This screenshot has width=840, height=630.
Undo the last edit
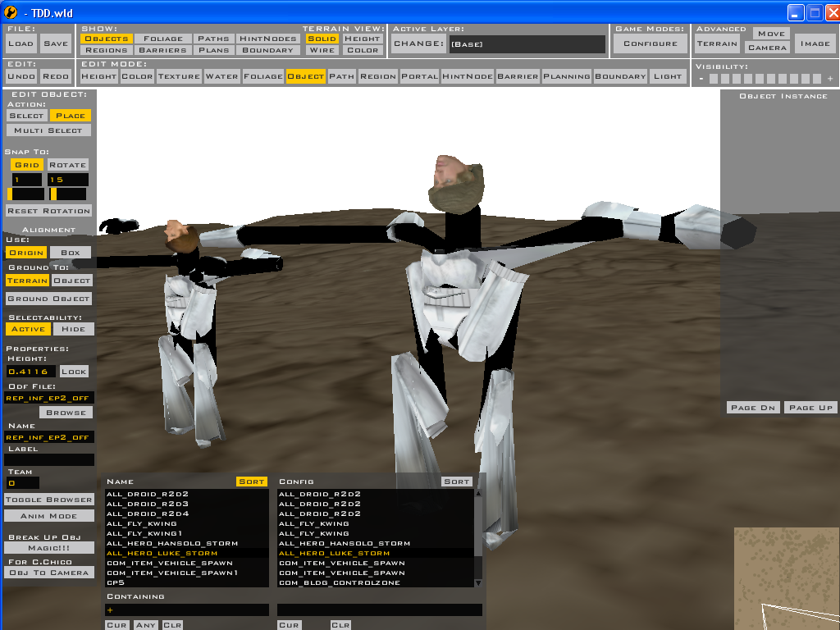click(x=21, y=76)
